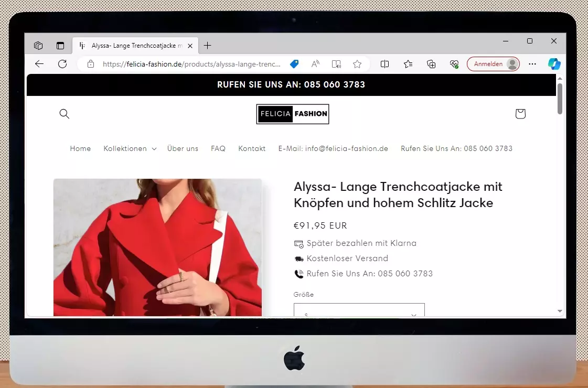Go to the Home menu item
Screen dimensions: 588x388
click(x=80, y=148)
